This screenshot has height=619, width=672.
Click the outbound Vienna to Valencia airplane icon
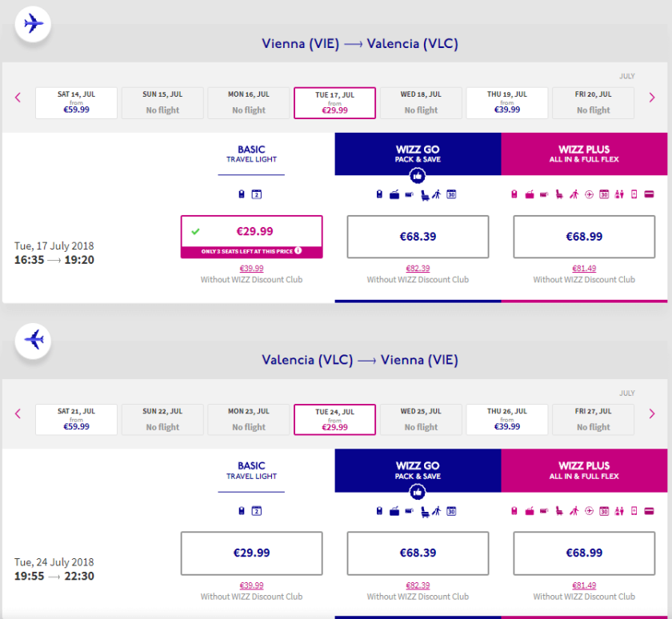pyautogui.click(x=33, y=24)
